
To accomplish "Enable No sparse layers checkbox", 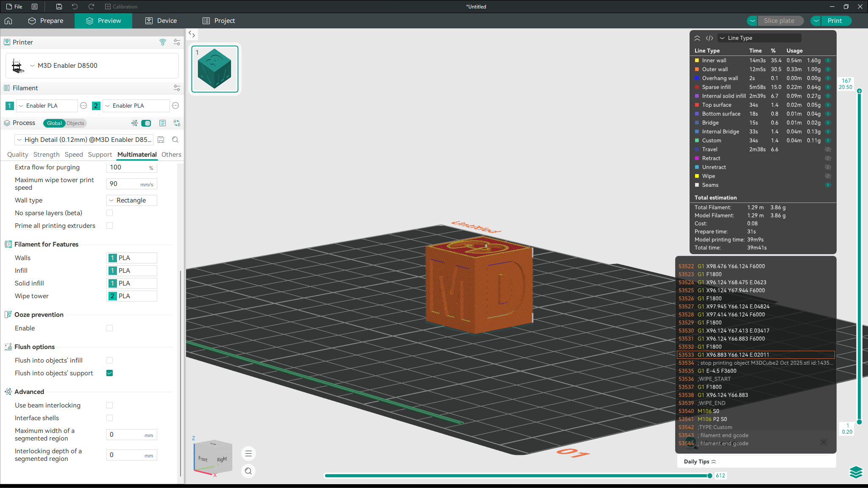I will pyautogui.click(x=110, y=213).
